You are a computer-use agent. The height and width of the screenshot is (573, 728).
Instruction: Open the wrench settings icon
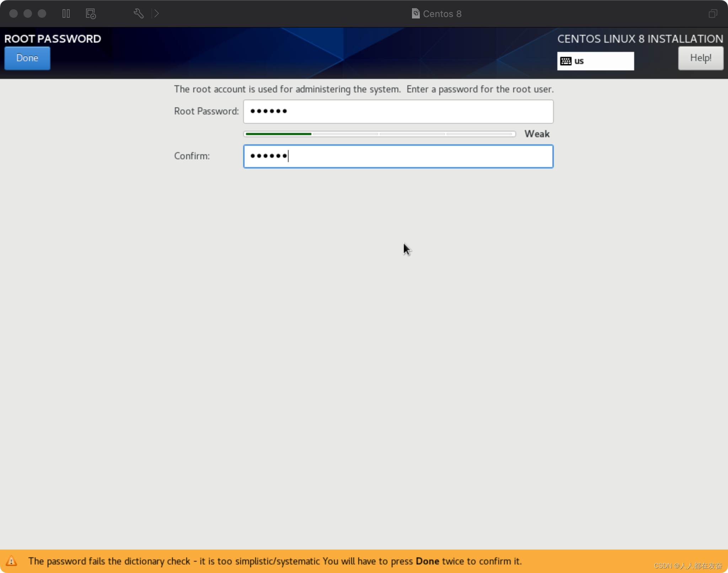[139, 14]
